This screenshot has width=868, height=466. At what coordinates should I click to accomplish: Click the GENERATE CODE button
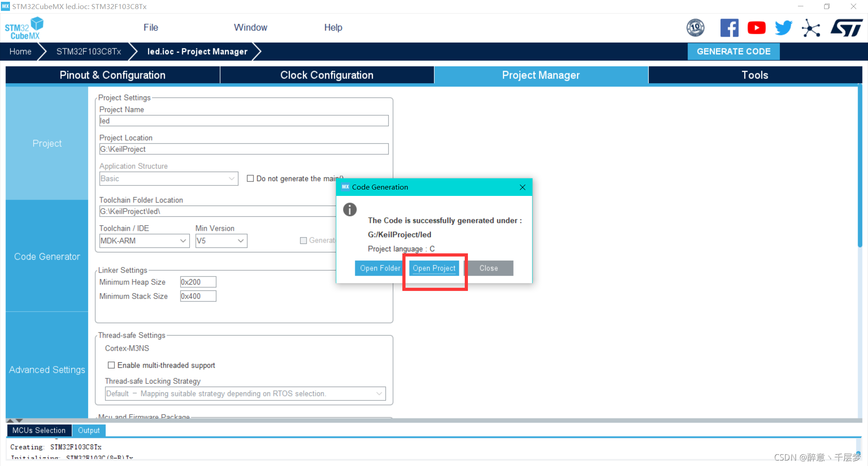click(x=733, y=52)
